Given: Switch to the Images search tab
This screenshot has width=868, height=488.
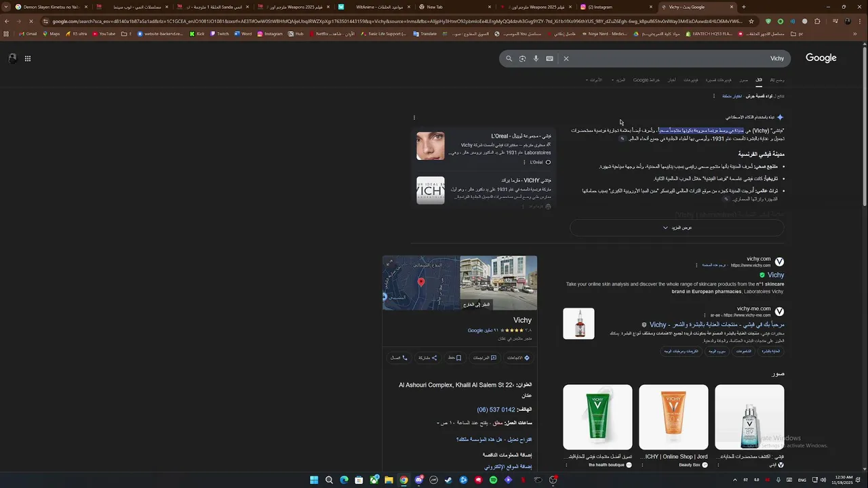Looking at the screenshot, I should (x=744, y=80).
